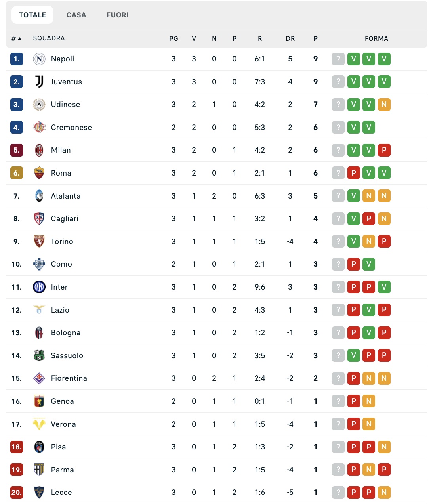Open the Atalanta team link
Image resolution: width=431 pixels, height=504 pixels.
pos(66,196)
